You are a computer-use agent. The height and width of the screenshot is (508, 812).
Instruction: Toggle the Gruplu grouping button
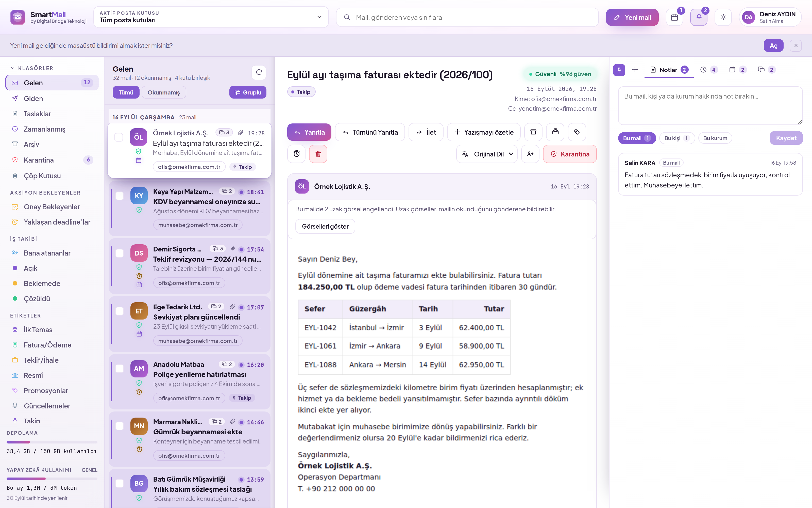(248, 92)
